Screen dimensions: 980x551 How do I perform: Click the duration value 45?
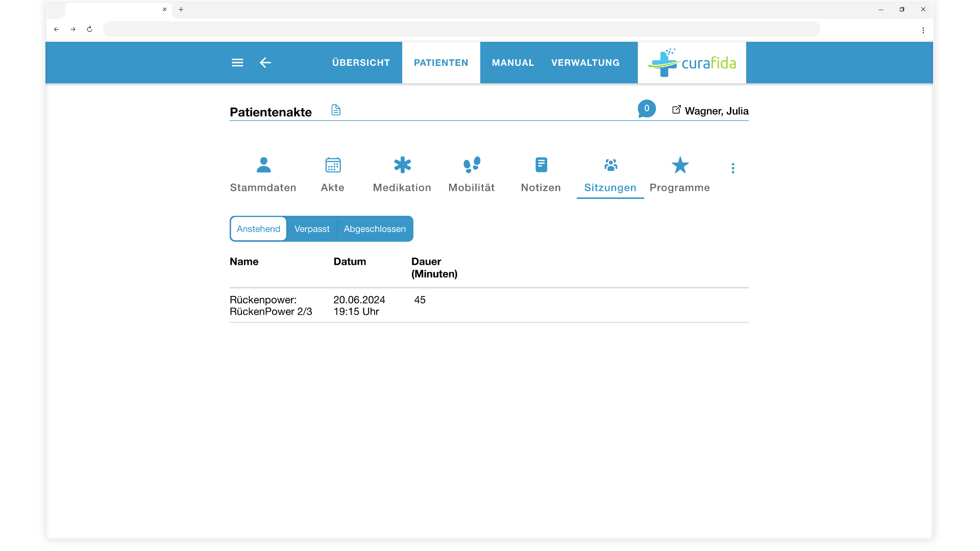[x=420, y=300]
